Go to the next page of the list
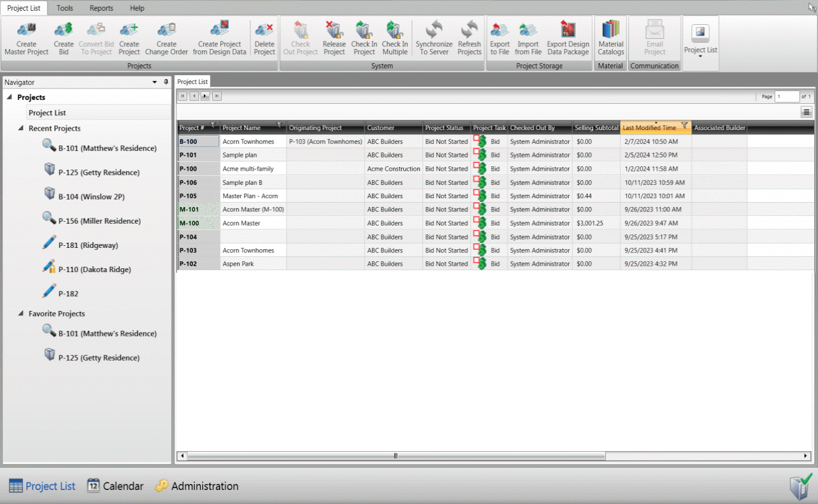The image size is (818, 504). [x=205, y=96]
